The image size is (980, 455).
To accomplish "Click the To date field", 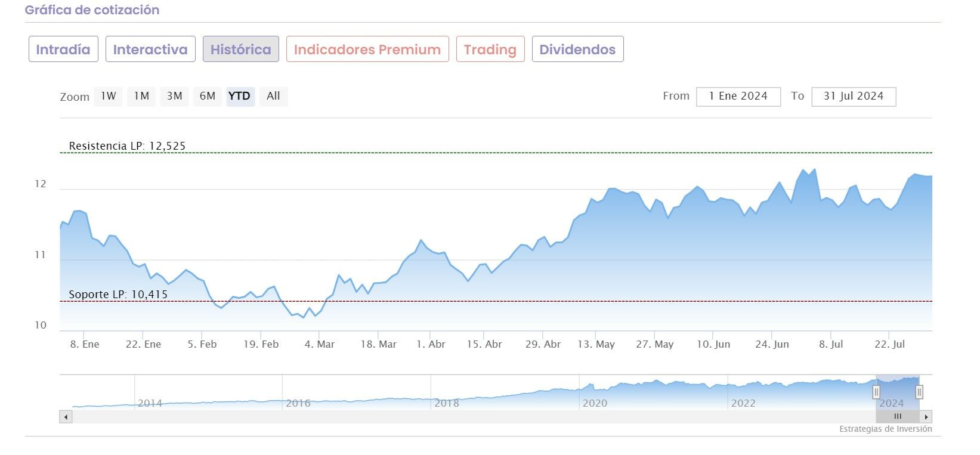I will 853,97.
